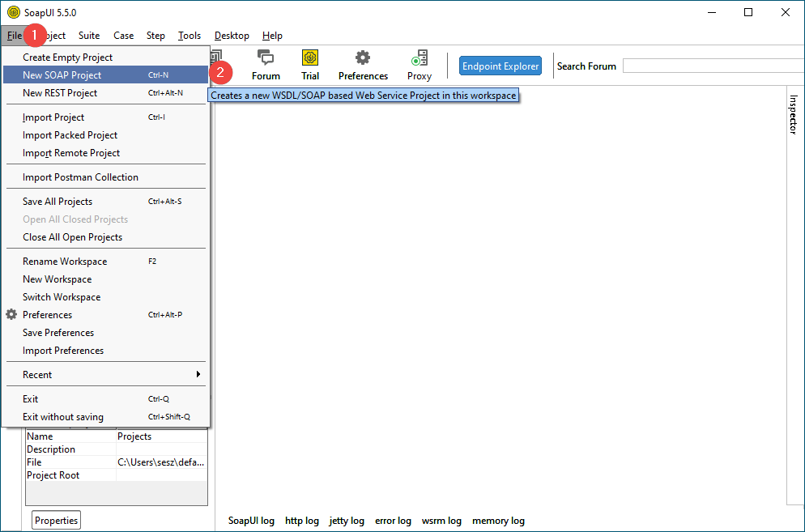
Task: Open the http log tab
Action: (302, 521)
